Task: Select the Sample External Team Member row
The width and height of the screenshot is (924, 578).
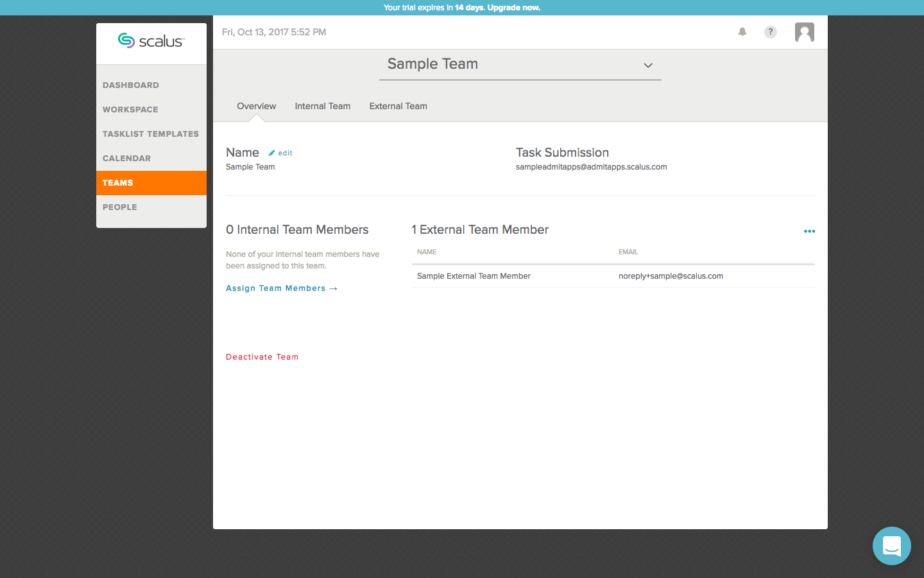Action: point(474,276)
